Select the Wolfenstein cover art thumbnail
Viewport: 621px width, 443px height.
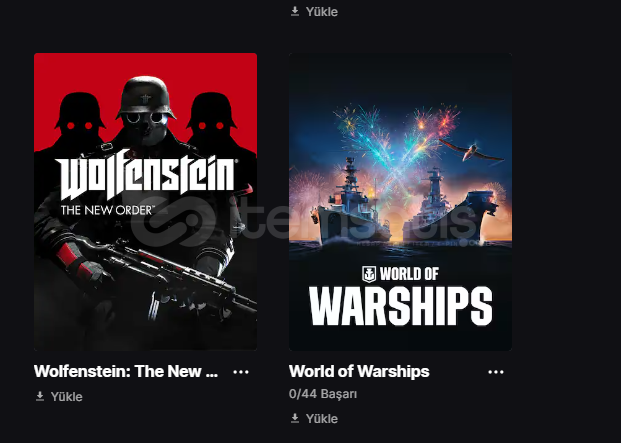tap(145, 202)
